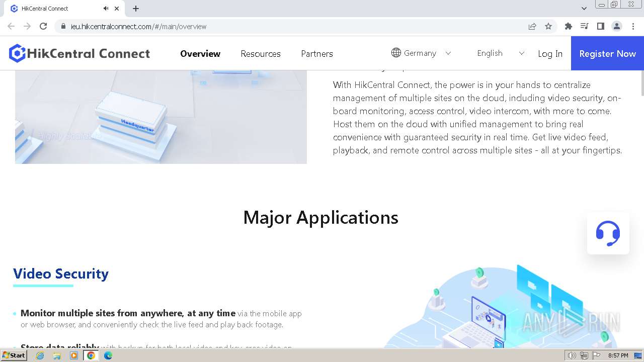Viewport: 644px width, 362px height.
Task: Click the Headquarter video thumbnail
Action: [161, 117]
